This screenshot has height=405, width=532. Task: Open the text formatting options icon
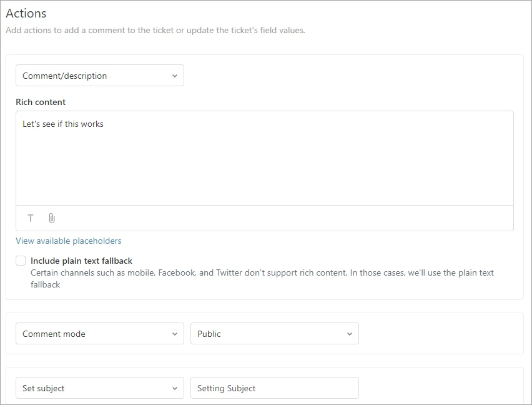tap(31, 218)
